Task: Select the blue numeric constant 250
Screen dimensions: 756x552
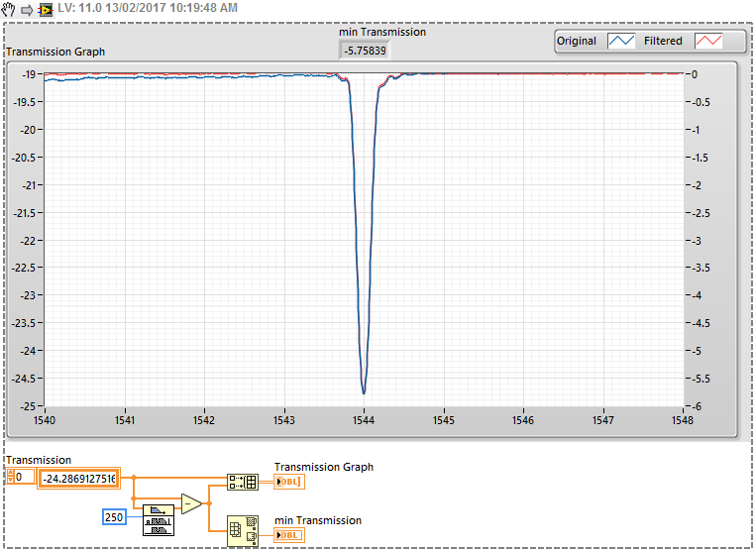Action: [x=114, y=517]
